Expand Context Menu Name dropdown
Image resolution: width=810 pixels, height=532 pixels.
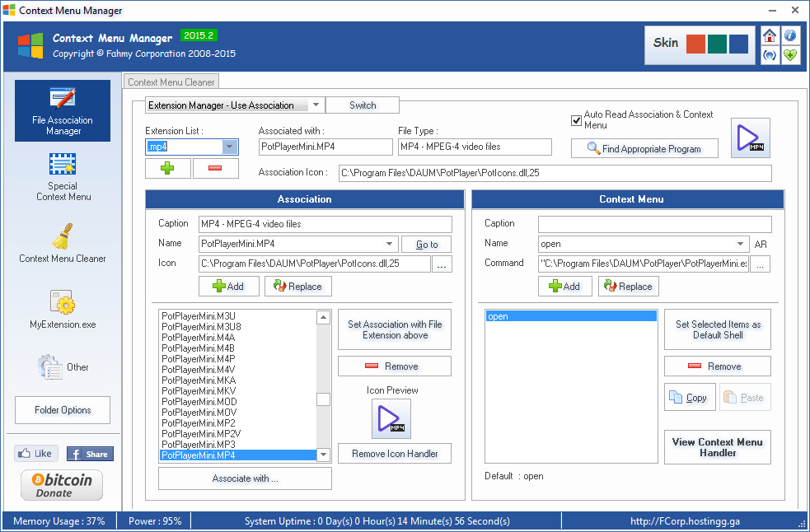tap(740, 244)
